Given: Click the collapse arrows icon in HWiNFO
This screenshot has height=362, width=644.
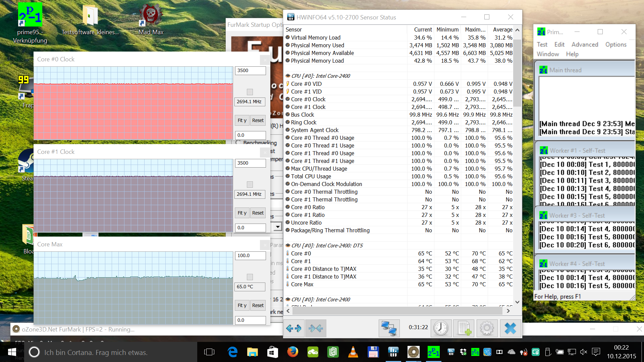Looking at the screenshot, I should pos(316,328).
